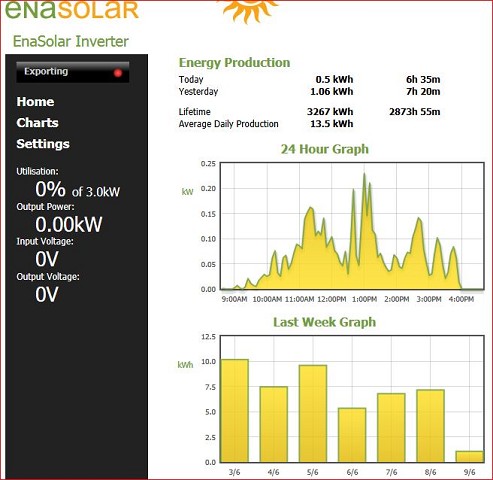The height and width of the screenshot is (480, 493).
Task: Click the EnaSolar Inverter heading
Action: pos(71,41)
